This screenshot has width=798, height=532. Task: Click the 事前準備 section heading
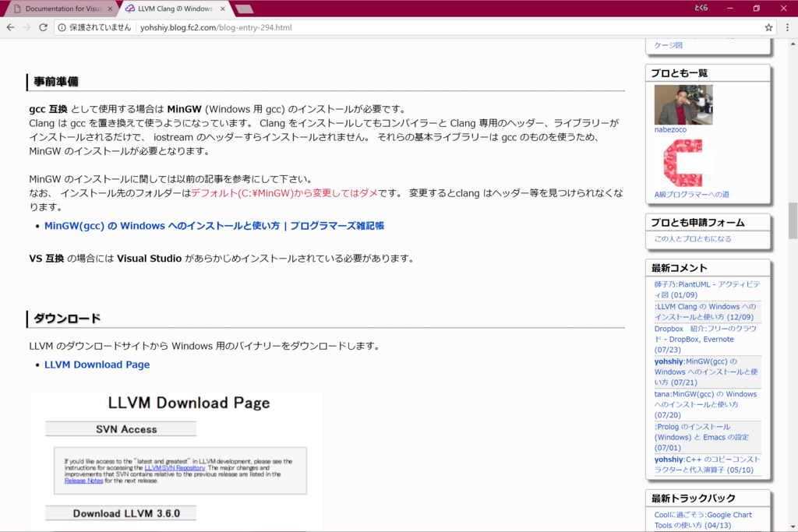click(x=56, y=81)
